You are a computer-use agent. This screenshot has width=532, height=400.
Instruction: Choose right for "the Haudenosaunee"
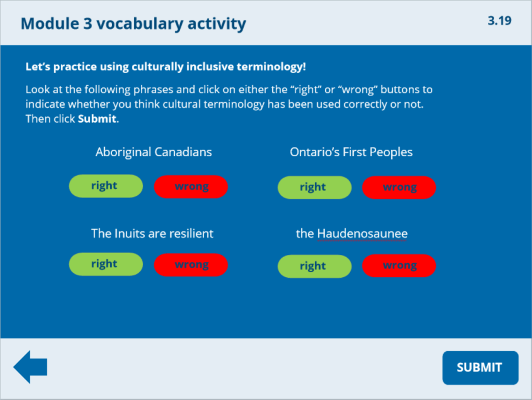[314, 265]
